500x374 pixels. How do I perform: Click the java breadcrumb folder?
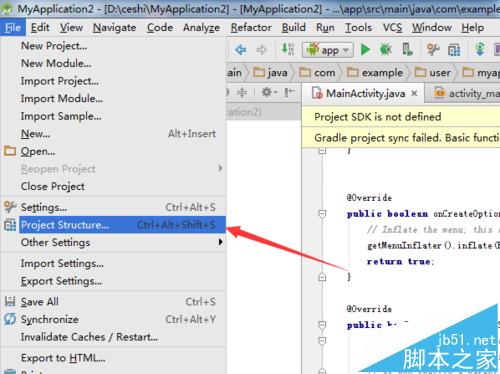pyautogui.click(x=270, y=73)
